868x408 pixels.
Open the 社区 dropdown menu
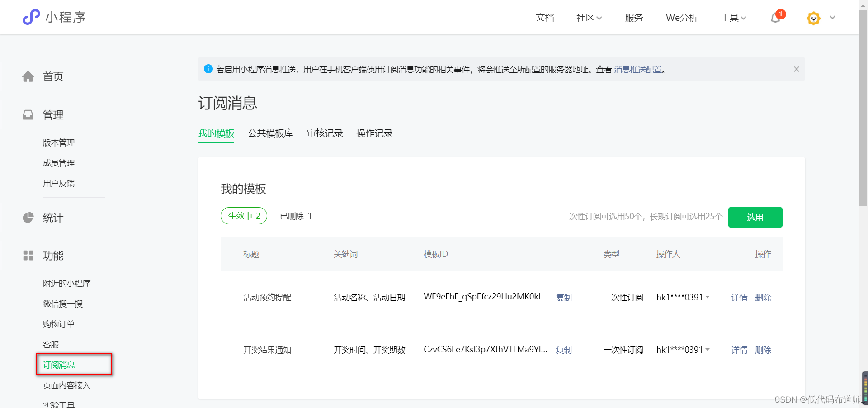pos(589,18)
